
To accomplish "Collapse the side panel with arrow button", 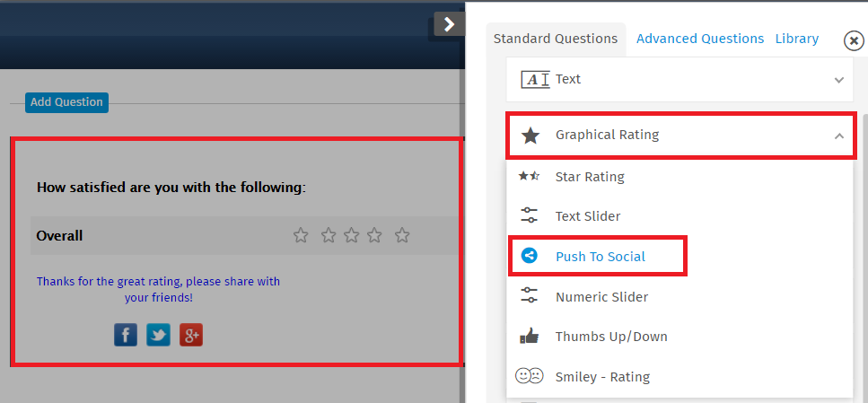I will tap(449, 24).
